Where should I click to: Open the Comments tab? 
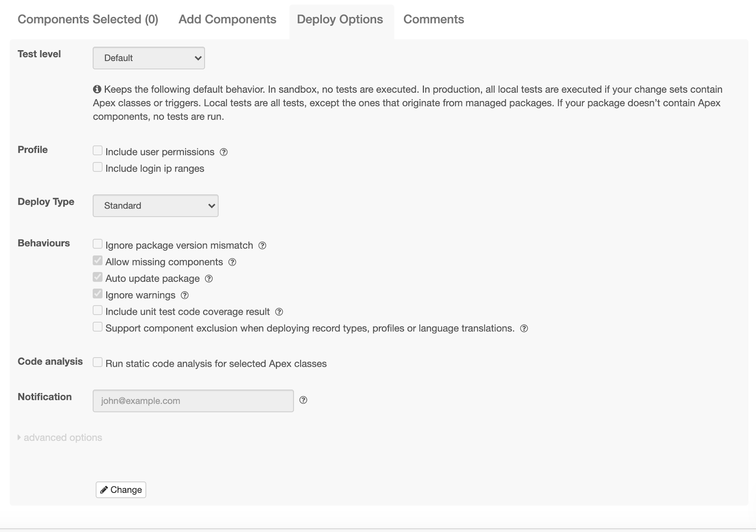(x=434, y=19)
